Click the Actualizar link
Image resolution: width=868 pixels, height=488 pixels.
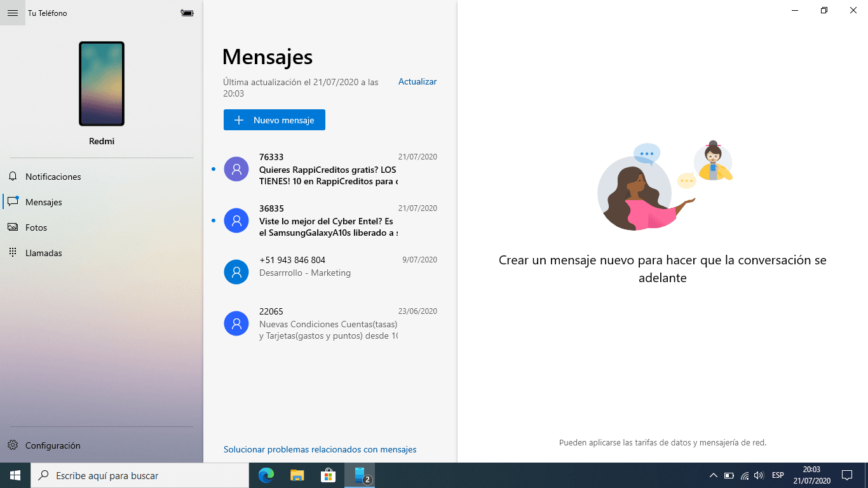(417, 81)
